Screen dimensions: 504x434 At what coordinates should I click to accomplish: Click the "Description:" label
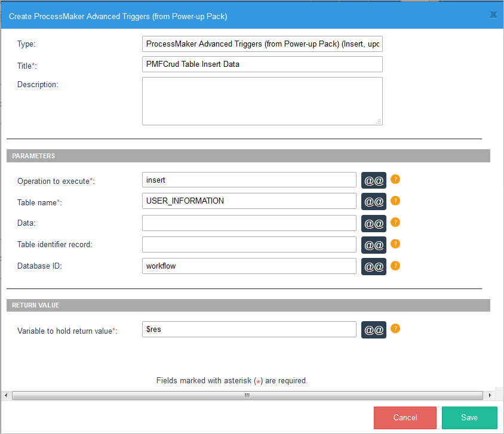tap(38, 85)
